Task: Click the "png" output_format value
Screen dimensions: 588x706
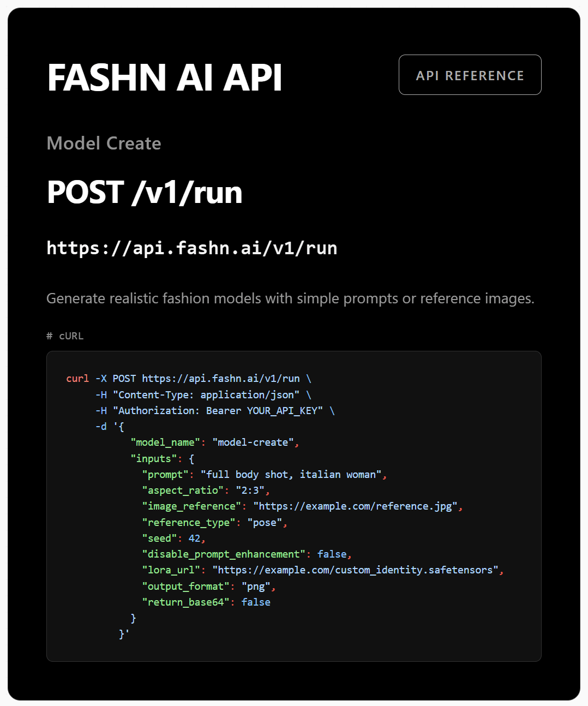Action: (x=256, y=587)
